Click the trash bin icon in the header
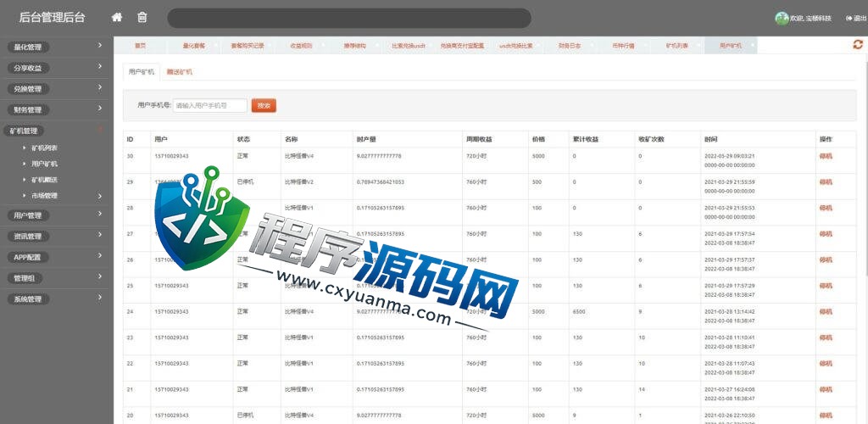 point(142,17)
